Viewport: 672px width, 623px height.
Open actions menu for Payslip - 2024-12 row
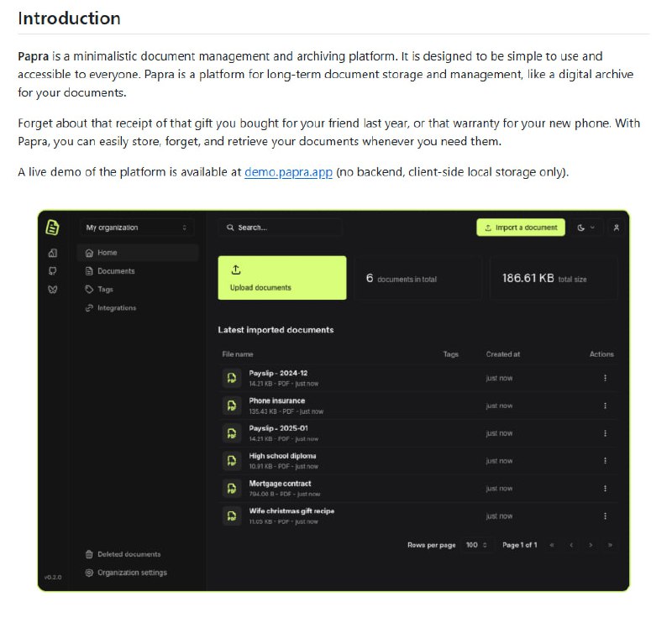pyautogui.click(x=605, y=378)
